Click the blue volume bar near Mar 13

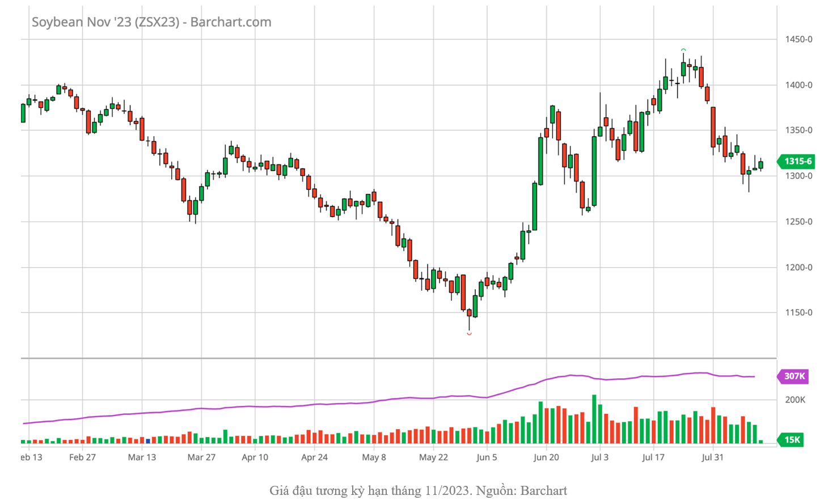pos(148,441)
